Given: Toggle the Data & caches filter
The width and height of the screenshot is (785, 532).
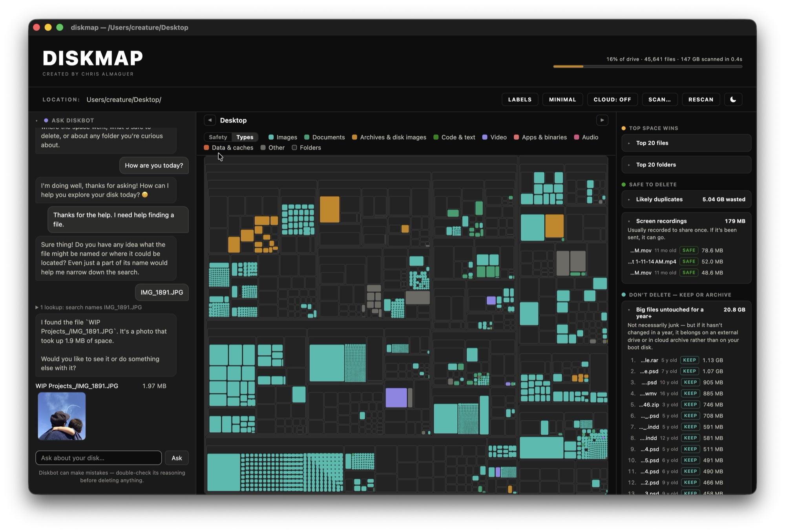Looking at the screenshot, I should click(x=228, y=148).
